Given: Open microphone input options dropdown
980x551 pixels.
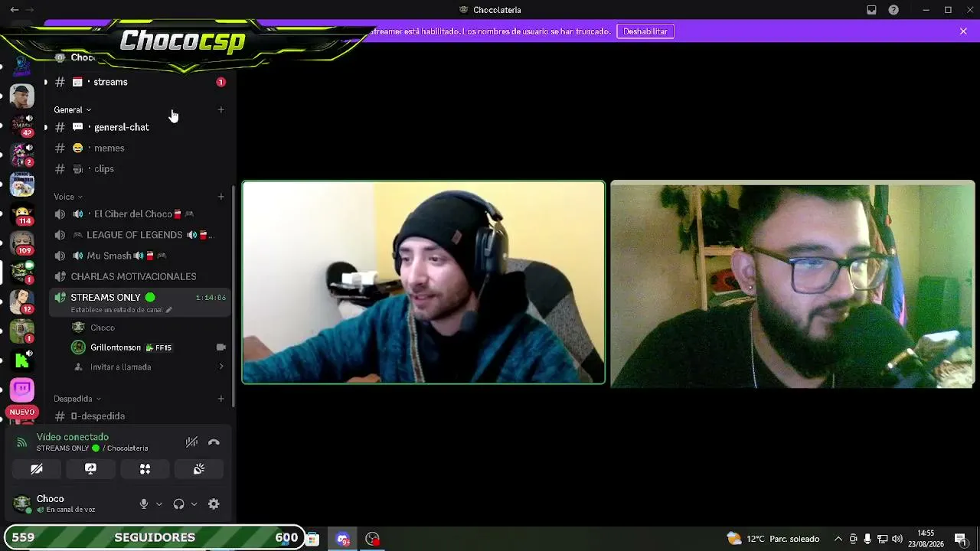Looking at the screenshot, I should (x=159, y=504).
